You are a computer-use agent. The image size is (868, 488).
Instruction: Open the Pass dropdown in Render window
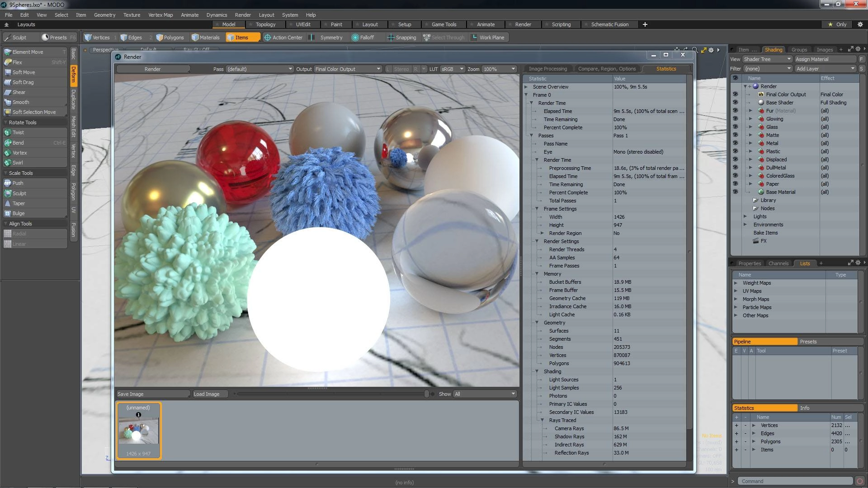pyautogui.click(x=259, y=69)
